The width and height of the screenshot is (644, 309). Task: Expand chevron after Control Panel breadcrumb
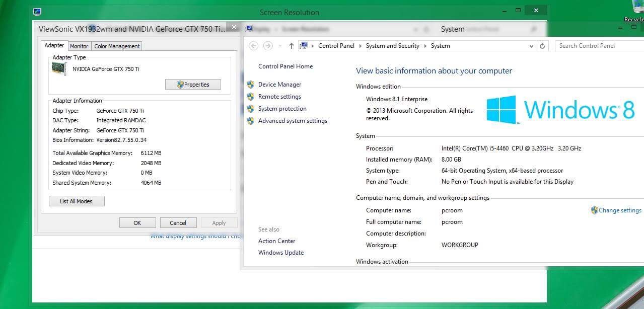click(360, 46)
